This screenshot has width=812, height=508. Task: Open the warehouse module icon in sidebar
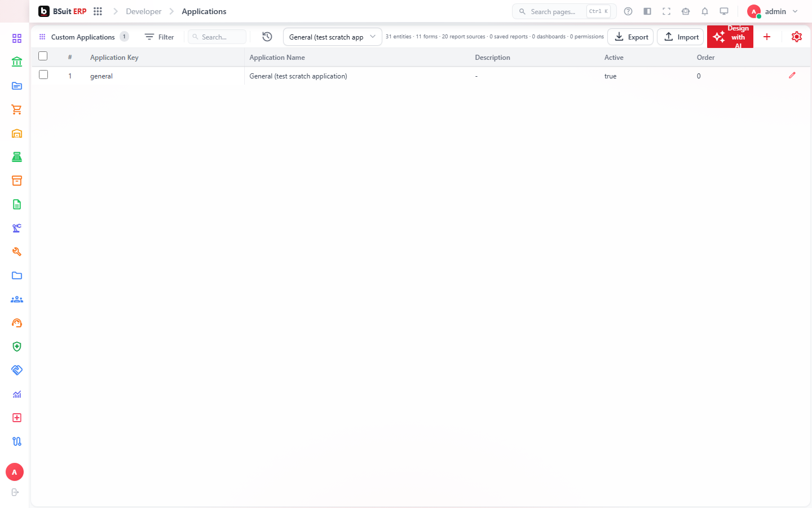click(17, 133)
